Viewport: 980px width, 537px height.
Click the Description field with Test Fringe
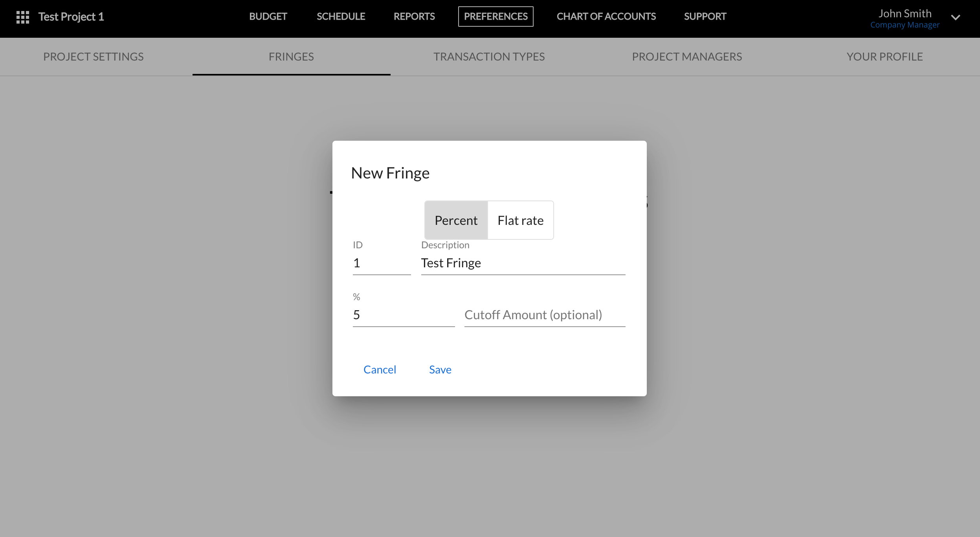pyautogui.click(x=523, y=263)
